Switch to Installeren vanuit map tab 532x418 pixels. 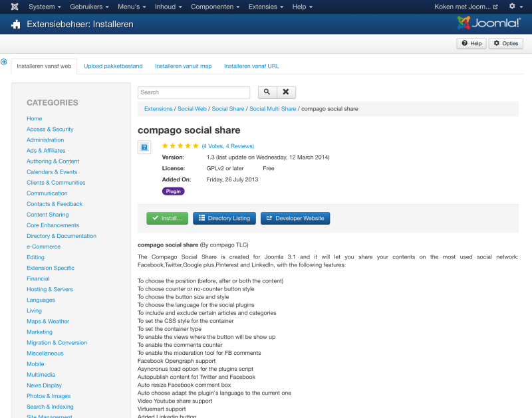pos(184,66)
